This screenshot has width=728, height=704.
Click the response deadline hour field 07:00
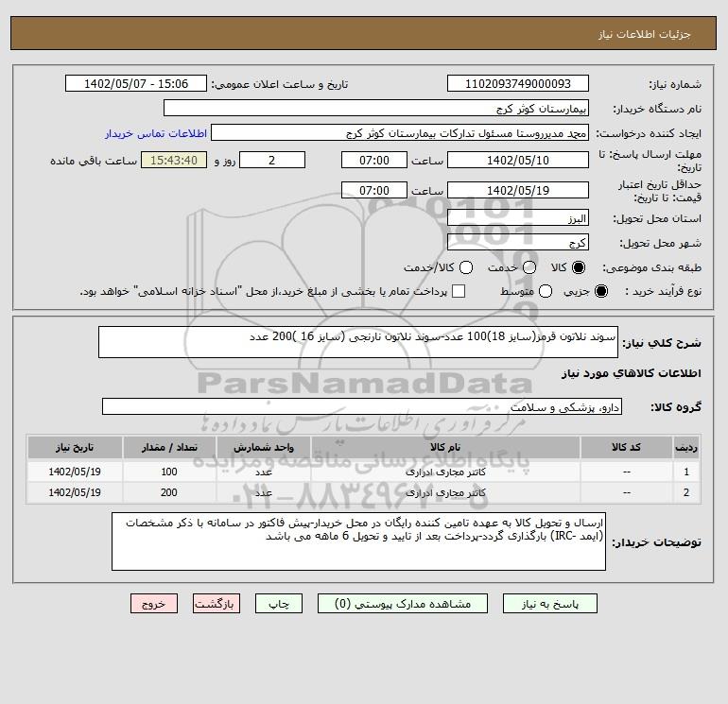click(x=374, y=160)
